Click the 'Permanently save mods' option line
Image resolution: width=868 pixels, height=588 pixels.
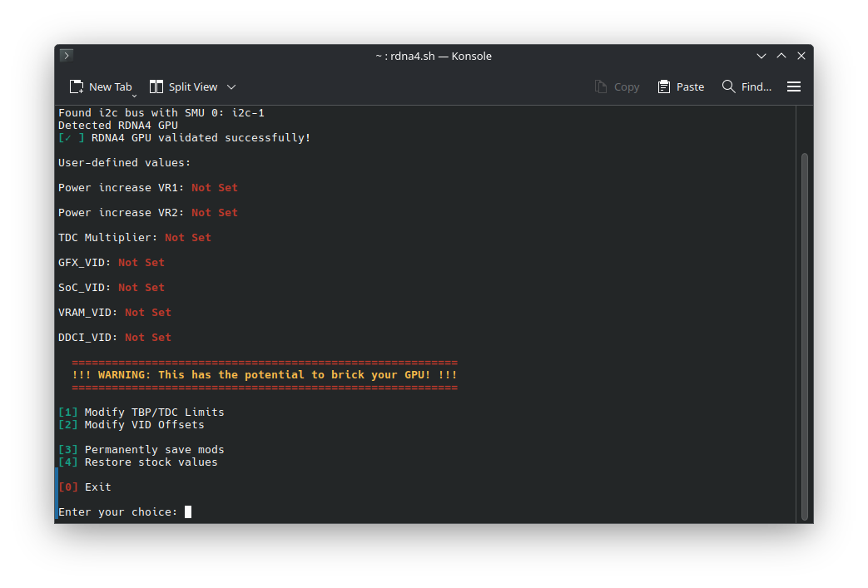tap(154, 450)
